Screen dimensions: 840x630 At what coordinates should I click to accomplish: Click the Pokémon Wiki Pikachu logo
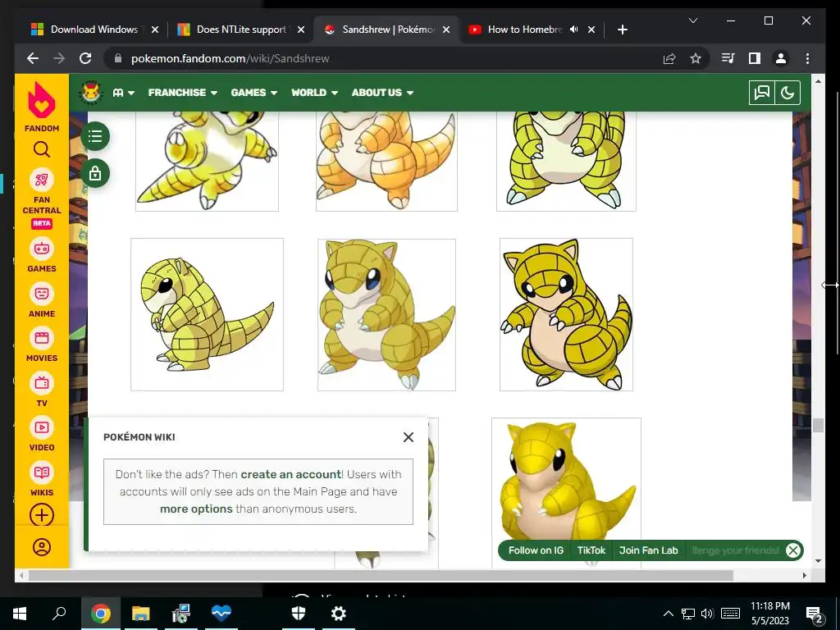[x=91, y=93]
